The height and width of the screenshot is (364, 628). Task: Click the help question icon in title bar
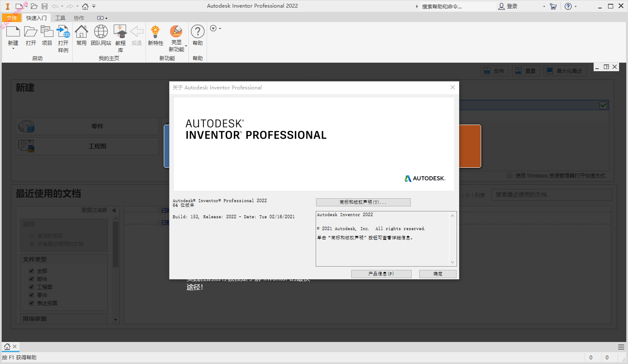(x=568, y=6)
